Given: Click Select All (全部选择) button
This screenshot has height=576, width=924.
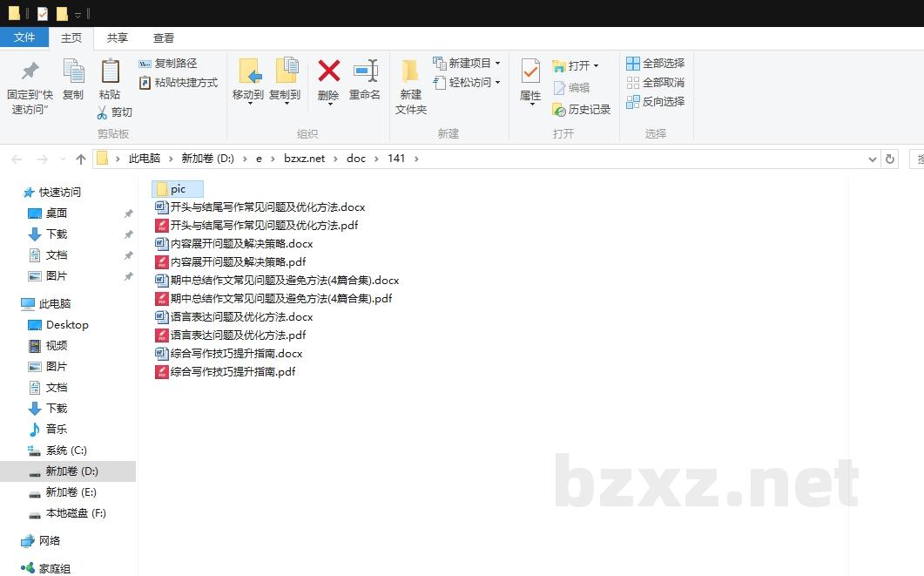Looking at the screenshot, I should (x=656, y=64).
